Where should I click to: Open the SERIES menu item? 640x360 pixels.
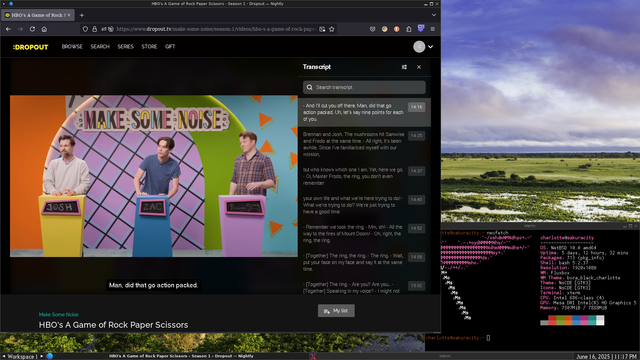[126, 47]
